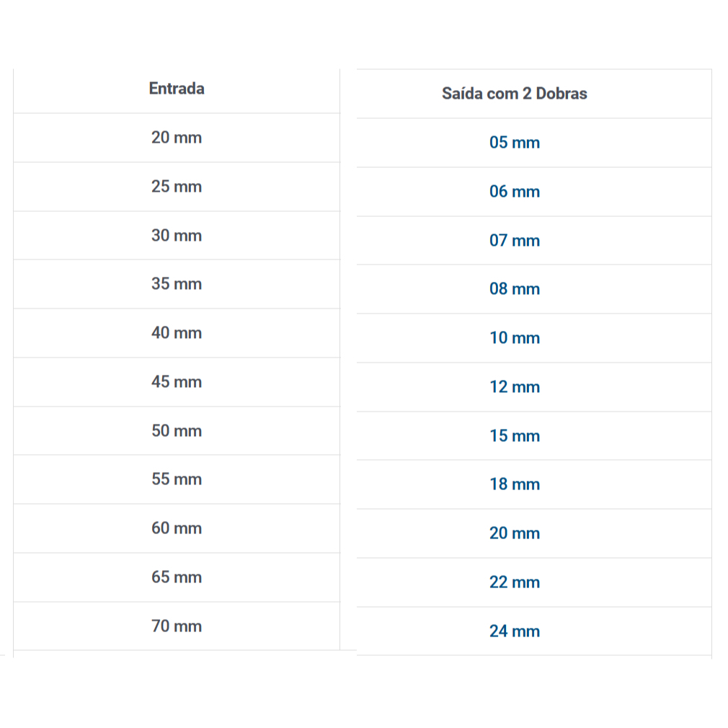Pick the 50 mm Entrada value
The image size is (728, 728).
[177, 431]
